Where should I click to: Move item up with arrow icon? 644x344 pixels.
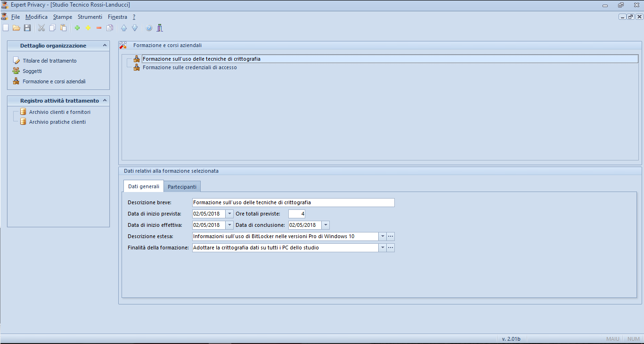(124, 28)
